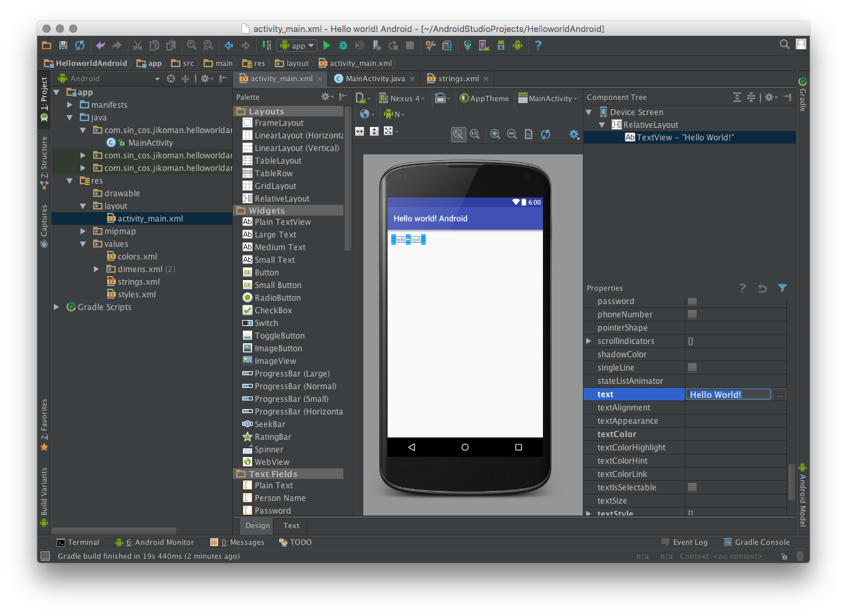Click the Zoom Out magnifier icon

[512, 134]
